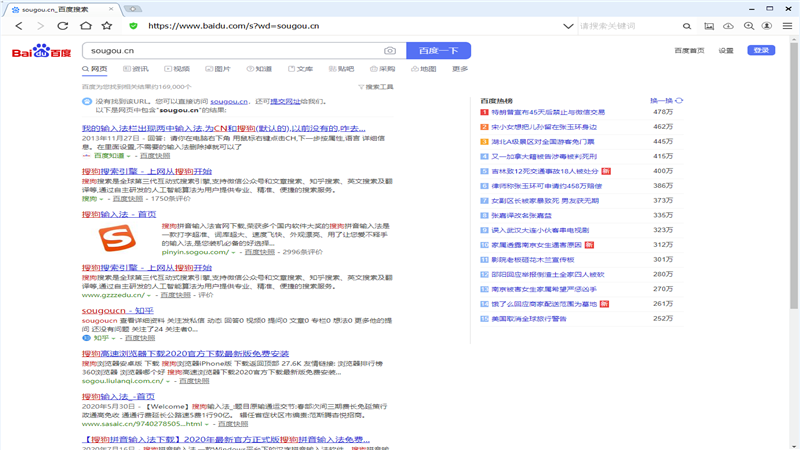Click the 百度一下 search button

click(438, 50)
